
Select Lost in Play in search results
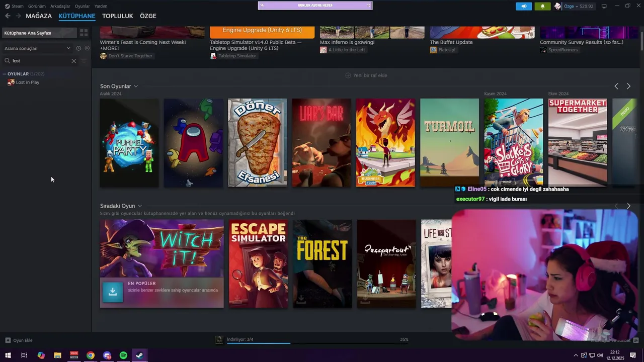tap(28, 82)
